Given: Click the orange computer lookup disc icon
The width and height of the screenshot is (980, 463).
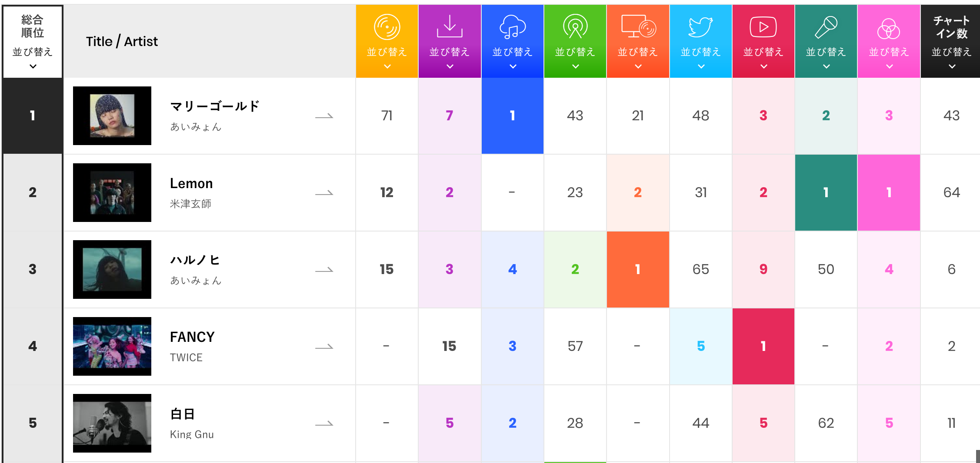Looking at the screenshot, I should (x=638, y=26).
